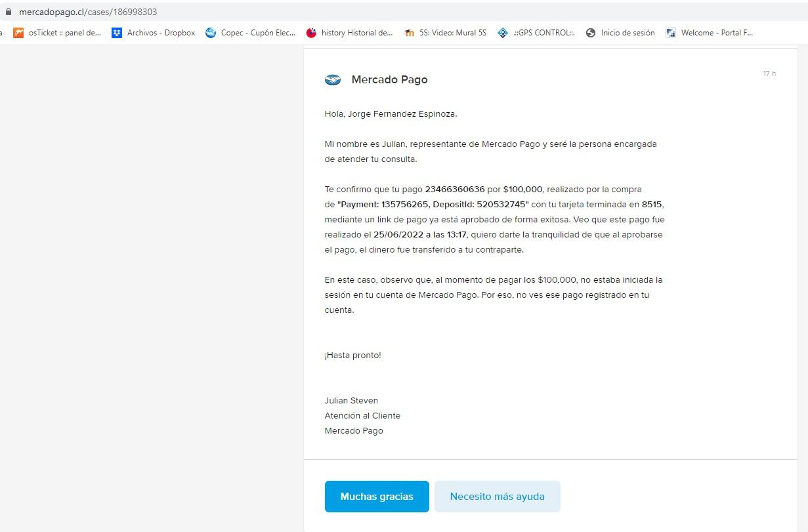Click the Copec globe bookmark icon
The height and width of the screenshot is (532, 808).
211,33
